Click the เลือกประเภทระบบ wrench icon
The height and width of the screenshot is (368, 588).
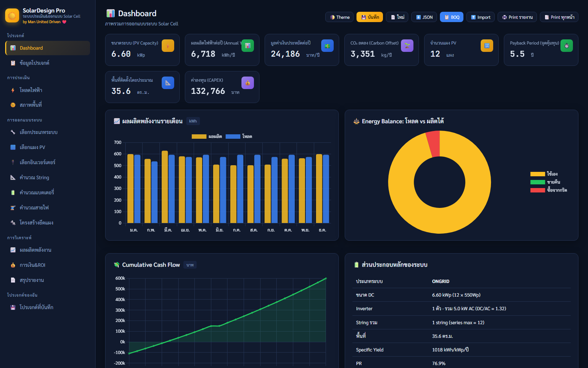click(13, 132)
